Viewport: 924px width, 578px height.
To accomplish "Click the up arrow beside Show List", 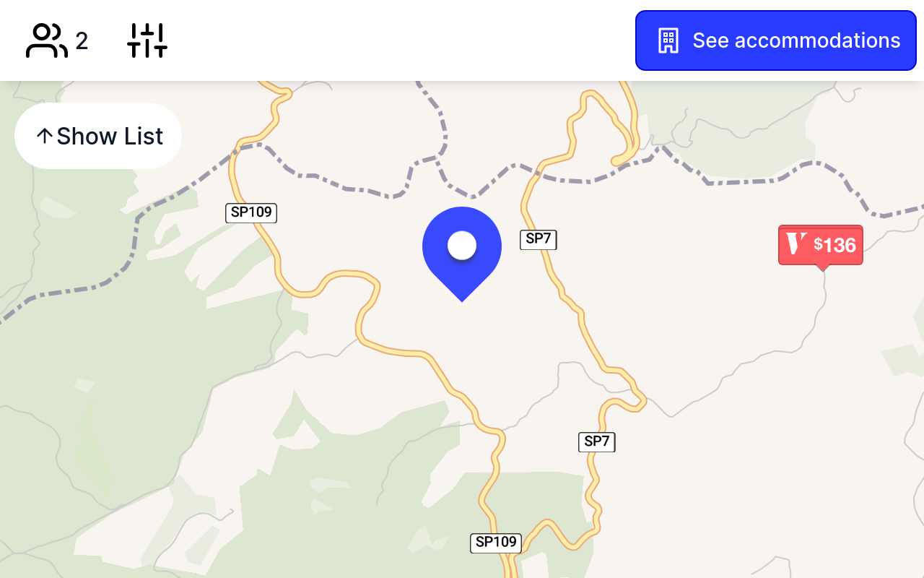I will click(x=45, y=136).
